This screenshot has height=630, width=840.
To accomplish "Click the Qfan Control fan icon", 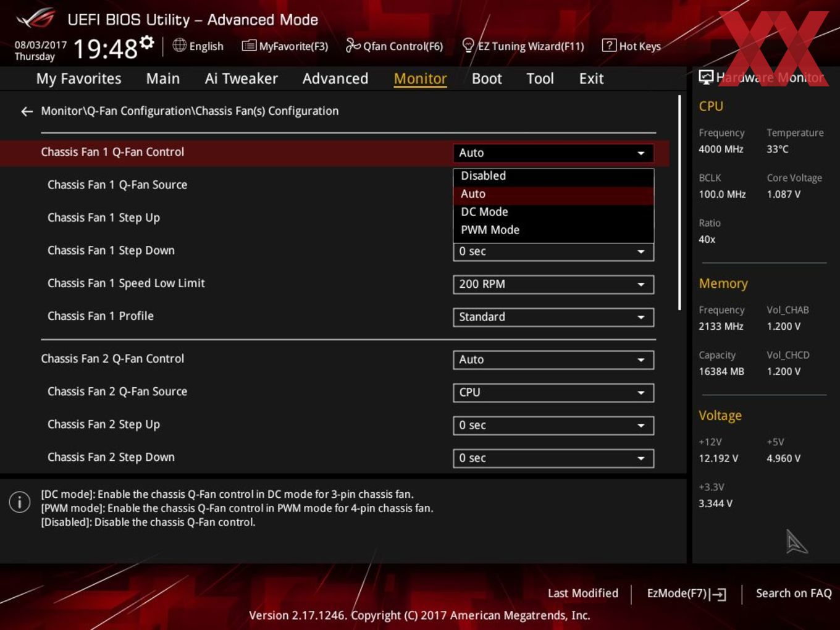I will click(353, 45).
